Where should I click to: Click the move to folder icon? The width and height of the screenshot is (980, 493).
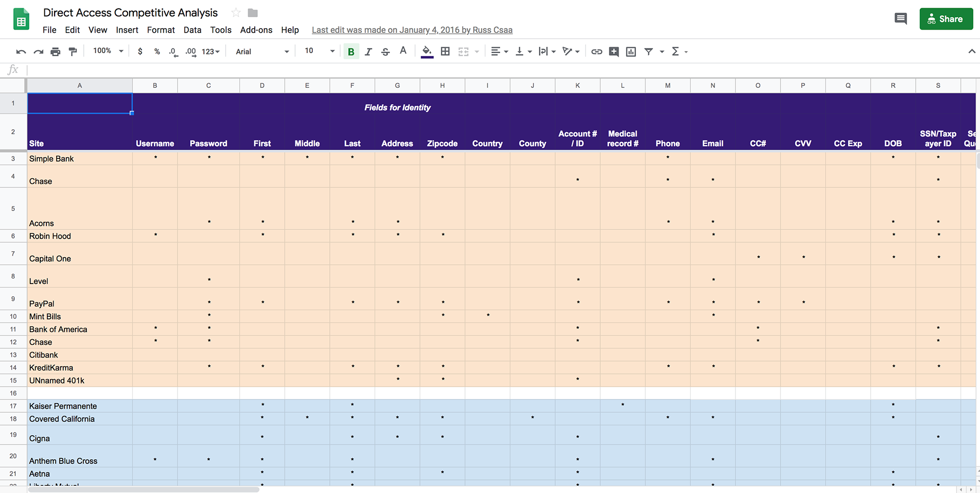(x=253, y=13)
